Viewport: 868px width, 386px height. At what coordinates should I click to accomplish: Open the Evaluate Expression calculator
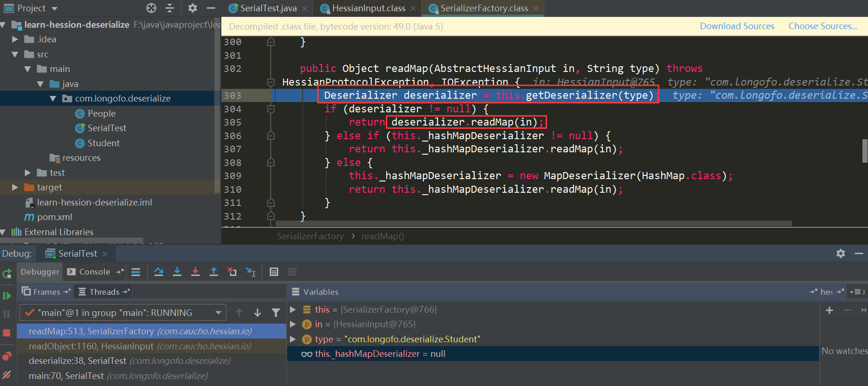(x=274, y=272)
